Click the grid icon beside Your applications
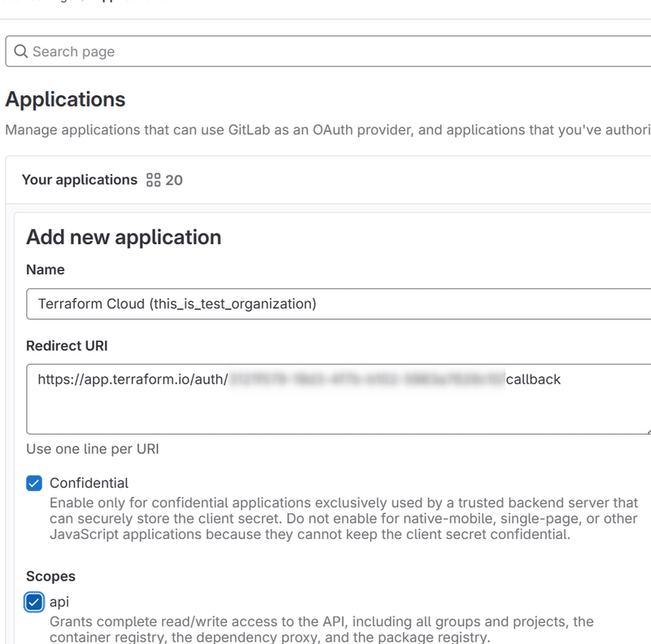The width and height of the screenshot is (651, 644). tap(153, 180)
